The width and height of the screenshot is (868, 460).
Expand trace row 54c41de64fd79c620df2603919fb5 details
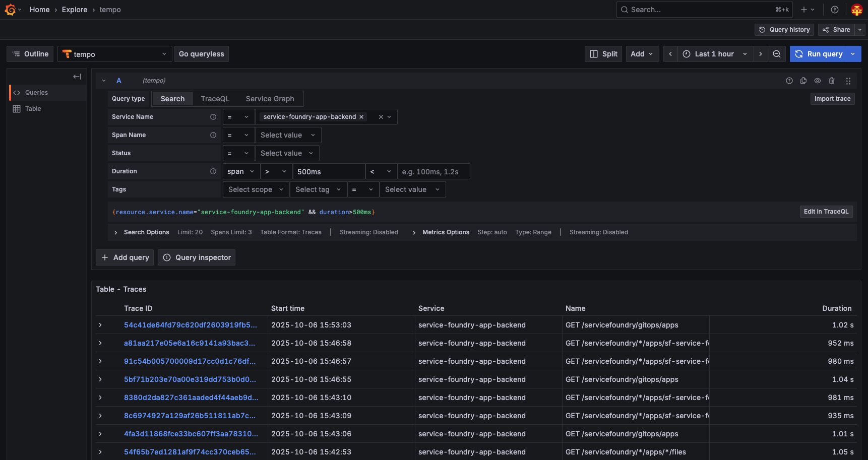[x=100, y=325]
